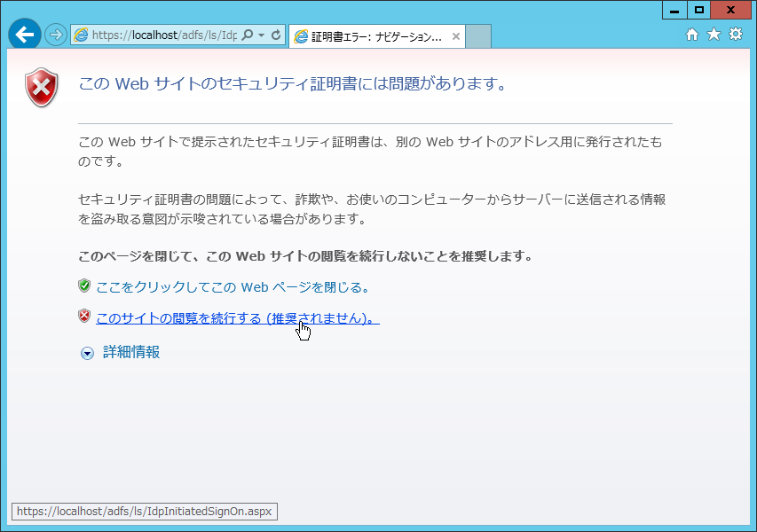
Task: Close the browser window
Action: tap(731, 10)
